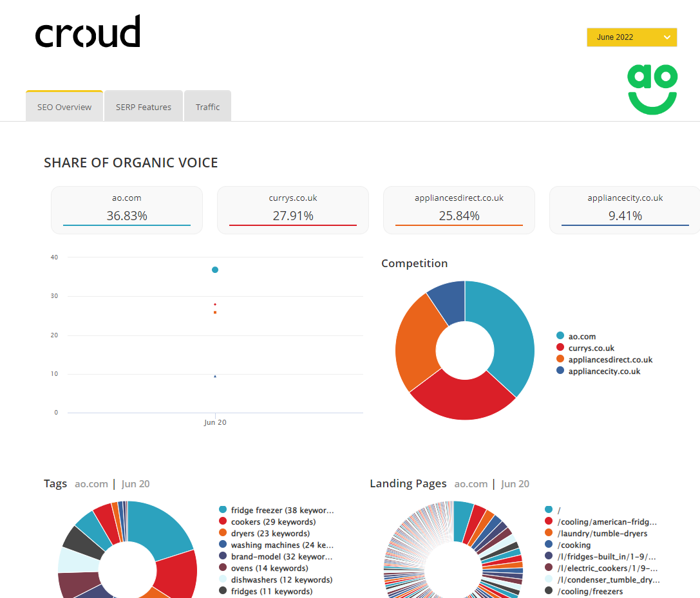Viewport: 700px width, 598px height.
Task: Toggle currys.co.uk legend entry
Action: point(591,348)
